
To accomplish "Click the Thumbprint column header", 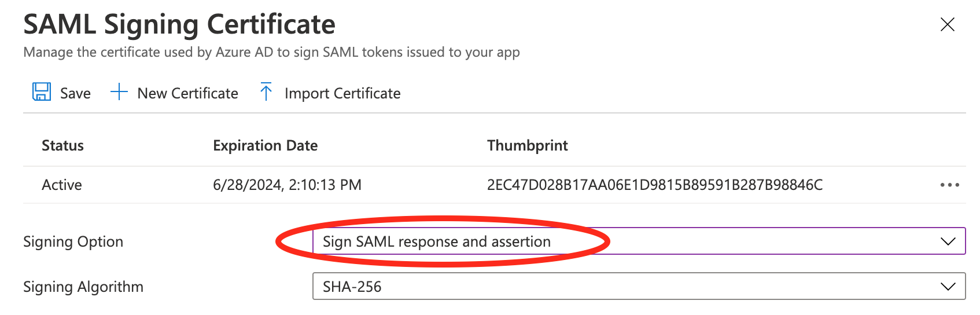I will point(527,145).
